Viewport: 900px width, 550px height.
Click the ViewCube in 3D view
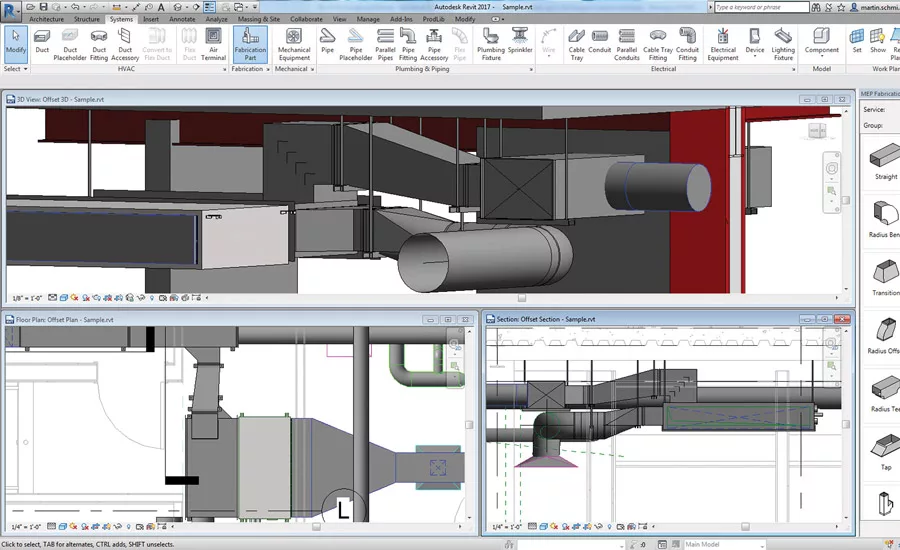coord(817,131)
